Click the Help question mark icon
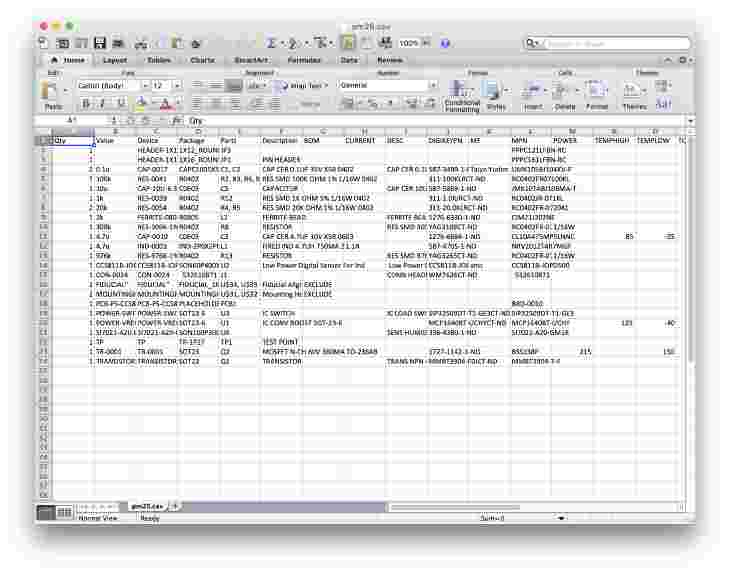The image size is (730, 574). [x=445, y=44]
